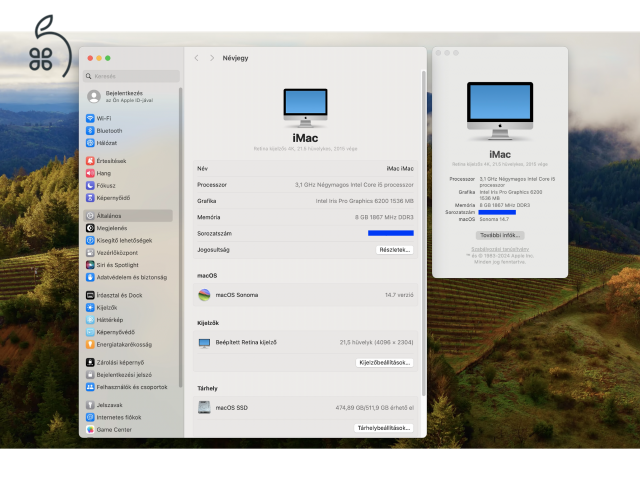
Task: Select the Jelszavak key icon
Action: click(90, 405)
